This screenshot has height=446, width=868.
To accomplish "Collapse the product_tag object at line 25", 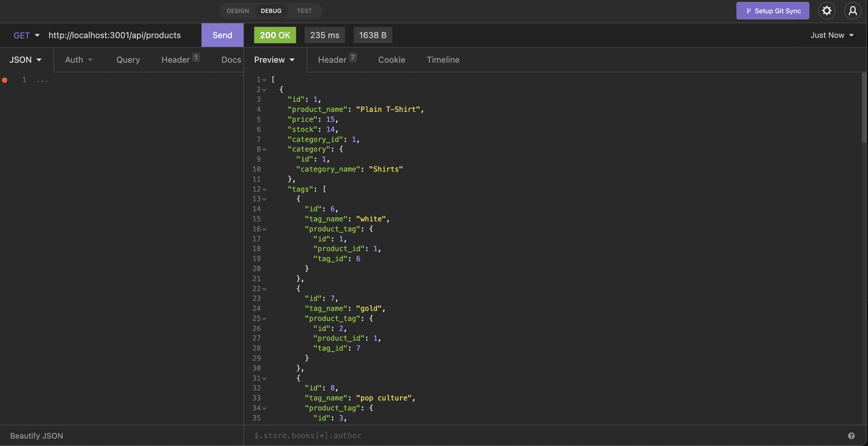I will (264, 319).
